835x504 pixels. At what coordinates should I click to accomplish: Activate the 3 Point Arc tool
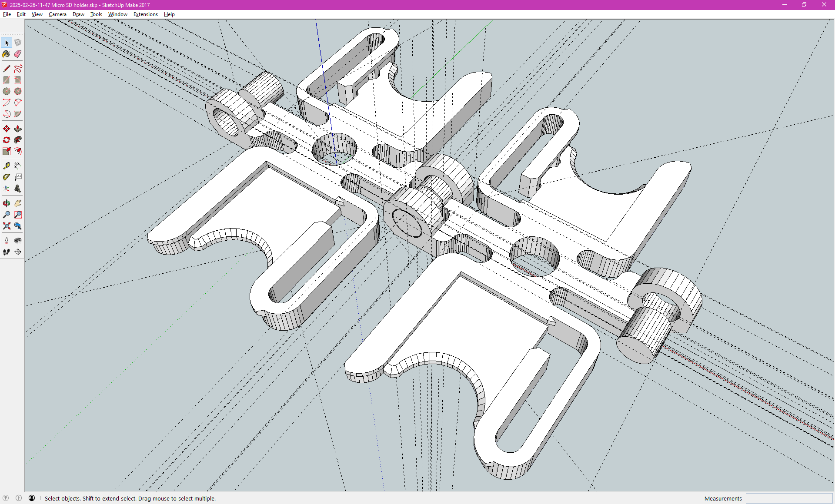(7, 114)
